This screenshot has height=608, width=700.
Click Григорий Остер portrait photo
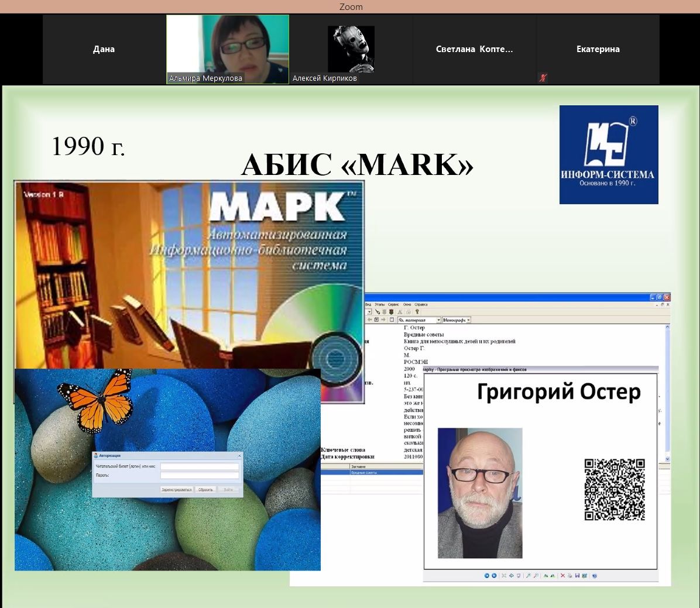pos(480,493)
